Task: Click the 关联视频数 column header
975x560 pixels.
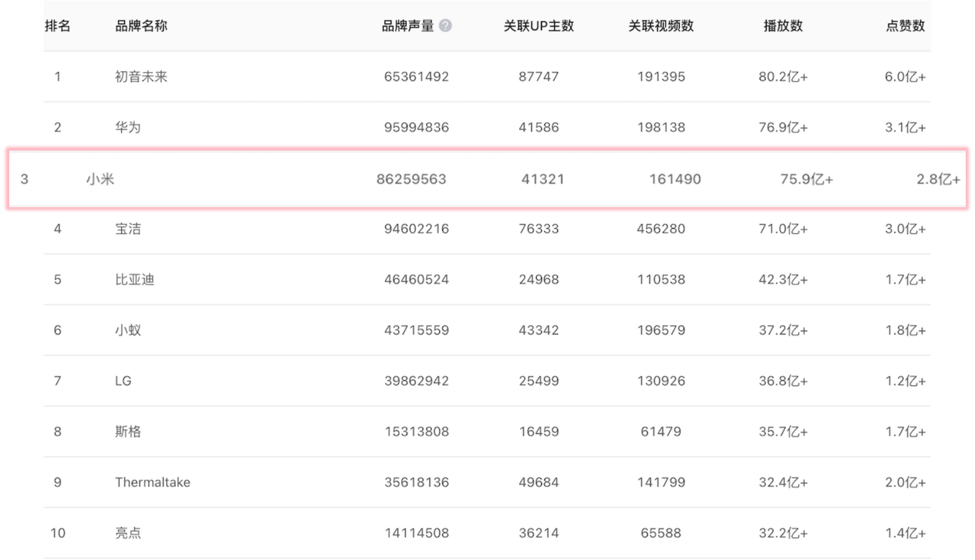Action: [x=661, y=26]
